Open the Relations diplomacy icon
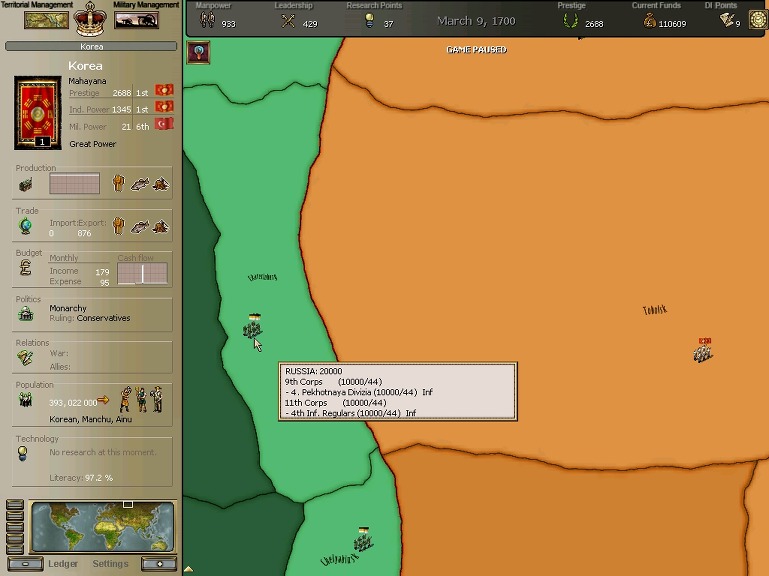Screen dimensions: 769x576 pyautogui.click(x=26, y=358)
